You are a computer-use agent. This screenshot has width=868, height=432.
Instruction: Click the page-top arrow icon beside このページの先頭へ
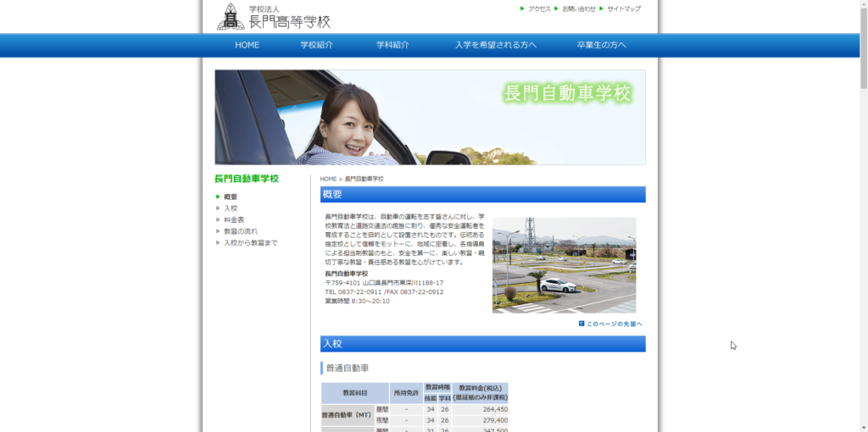tap(581, 324)
